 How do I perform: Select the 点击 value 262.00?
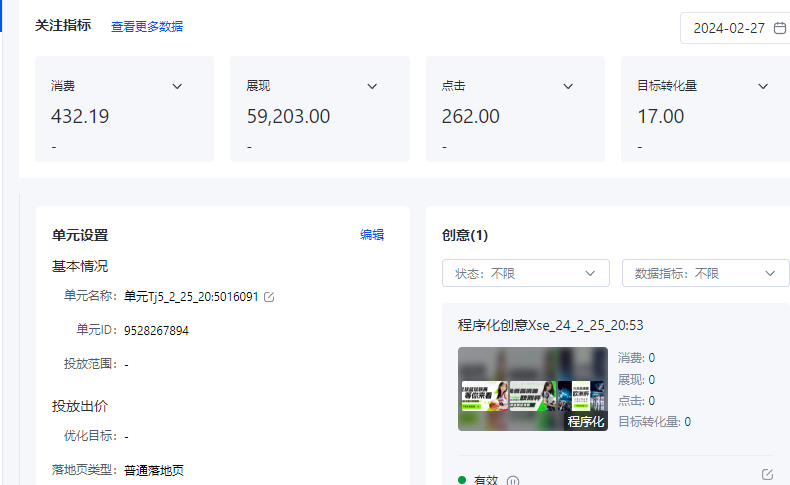pos(471,116)
